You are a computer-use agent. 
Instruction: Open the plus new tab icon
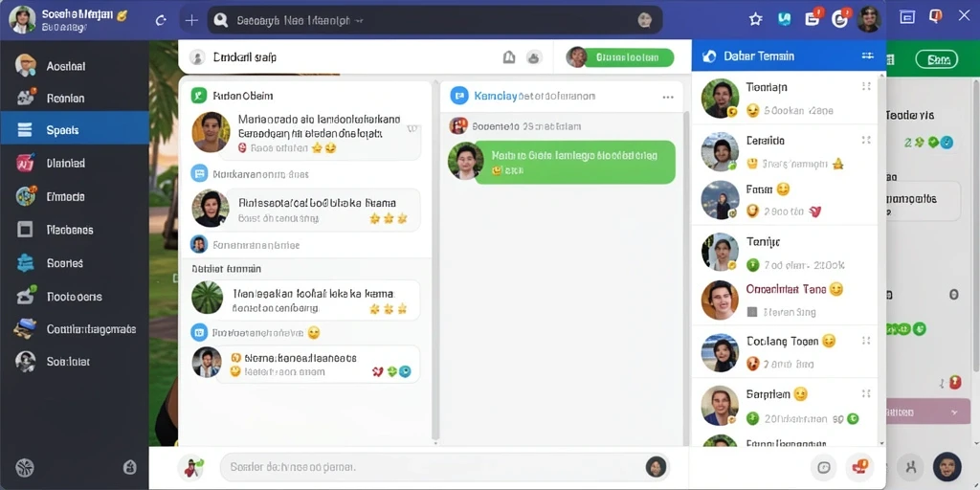pos(191,20)
